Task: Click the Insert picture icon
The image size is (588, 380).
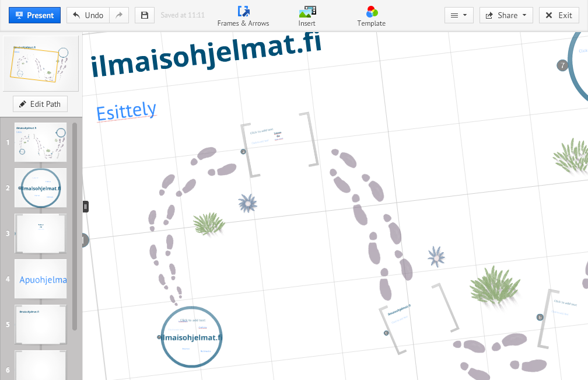Action: [307, 12]
